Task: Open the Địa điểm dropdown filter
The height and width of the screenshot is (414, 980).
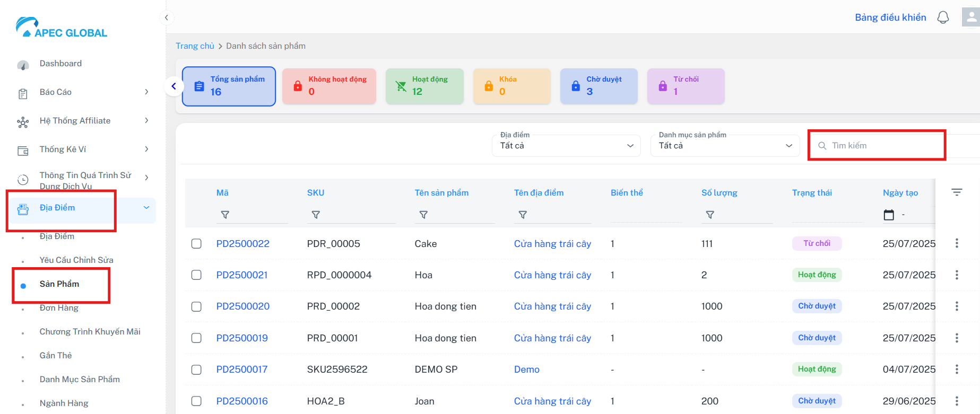Action: 566,146
